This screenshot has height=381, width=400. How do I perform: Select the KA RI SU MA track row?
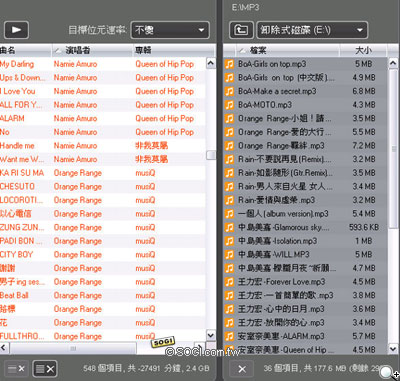tap(103, 173)
